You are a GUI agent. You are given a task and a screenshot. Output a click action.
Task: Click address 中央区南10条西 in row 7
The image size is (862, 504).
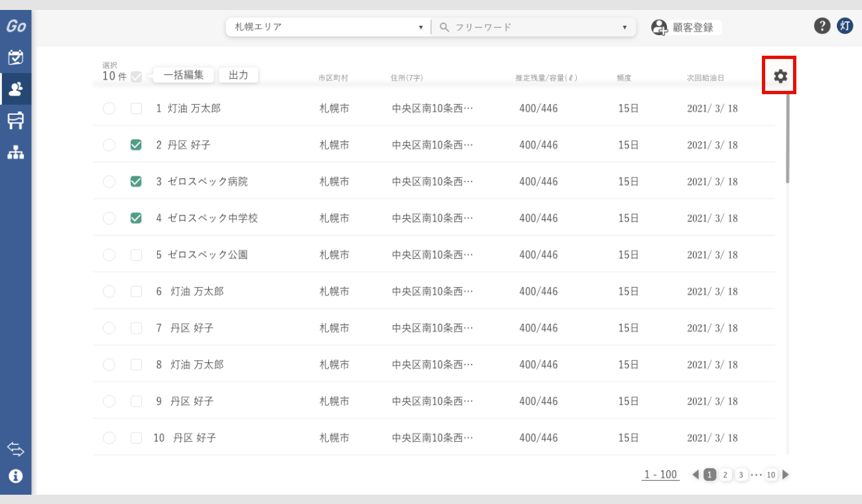point(432,328)
